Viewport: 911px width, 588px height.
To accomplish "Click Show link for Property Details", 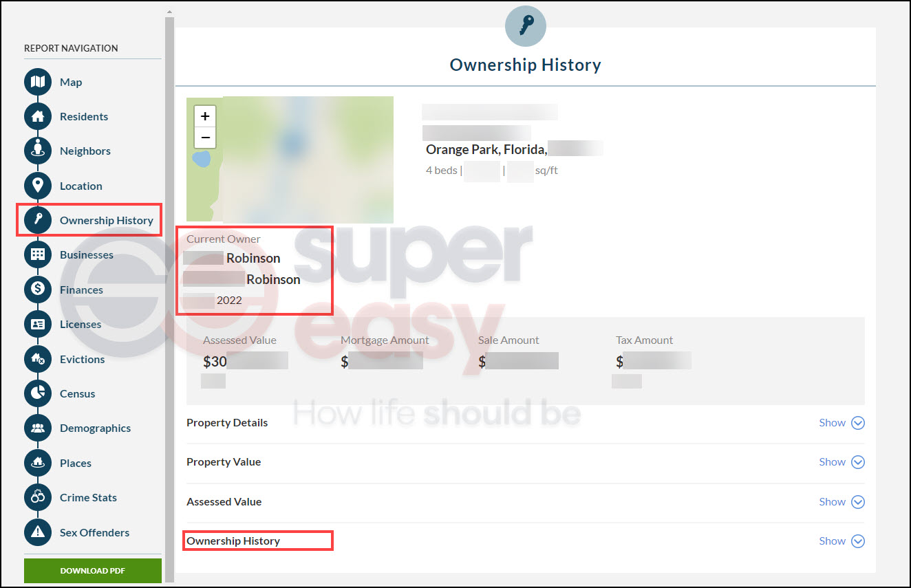I will (x=832, y=423).
